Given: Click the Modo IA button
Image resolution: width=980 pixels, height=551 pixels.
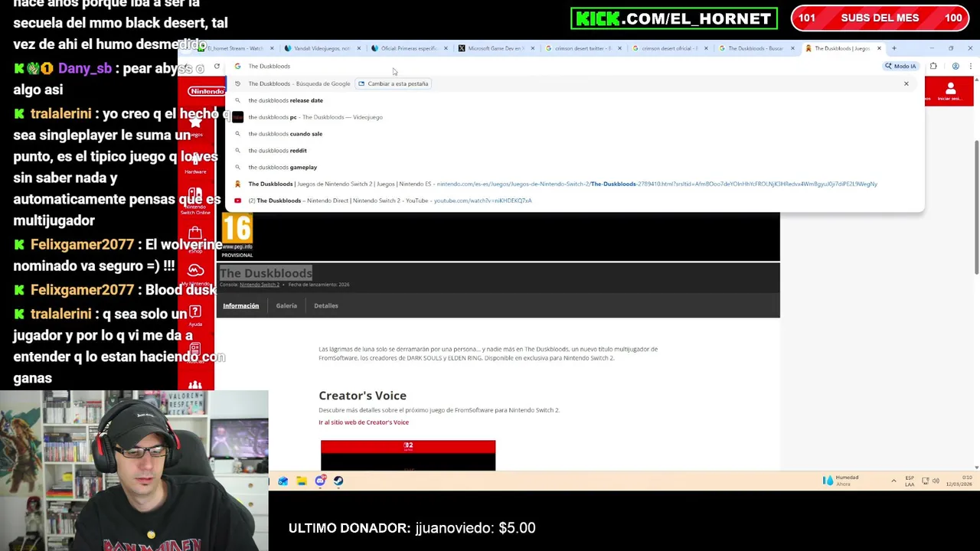Looking at the screenshot, I should 900,67.
